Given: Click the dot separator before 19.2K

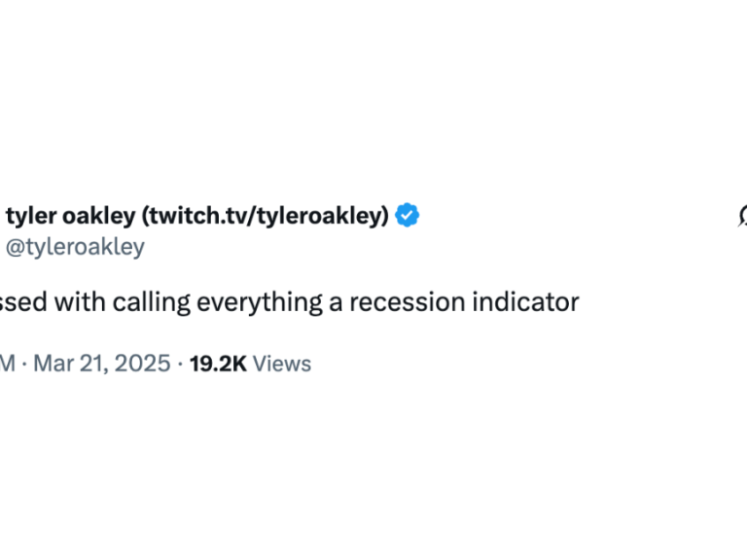Looking at the screenshot, I should [x=180, y=365].
